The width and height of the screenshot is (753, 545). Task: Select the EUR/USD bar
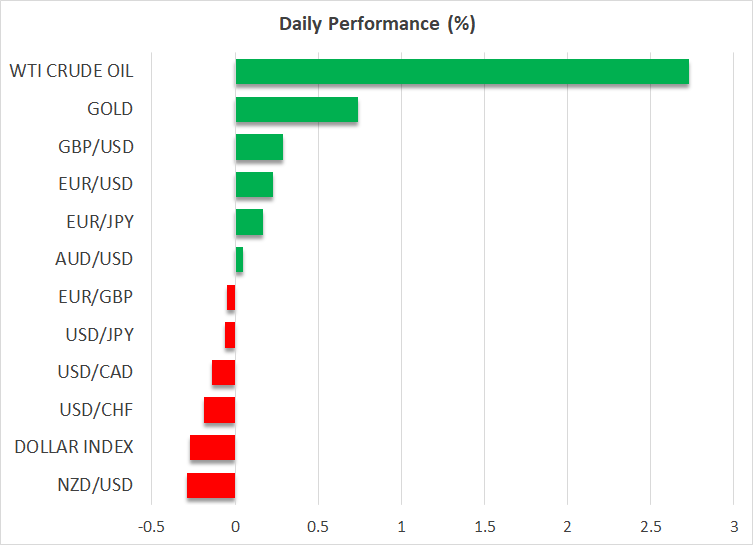(254, 185)
